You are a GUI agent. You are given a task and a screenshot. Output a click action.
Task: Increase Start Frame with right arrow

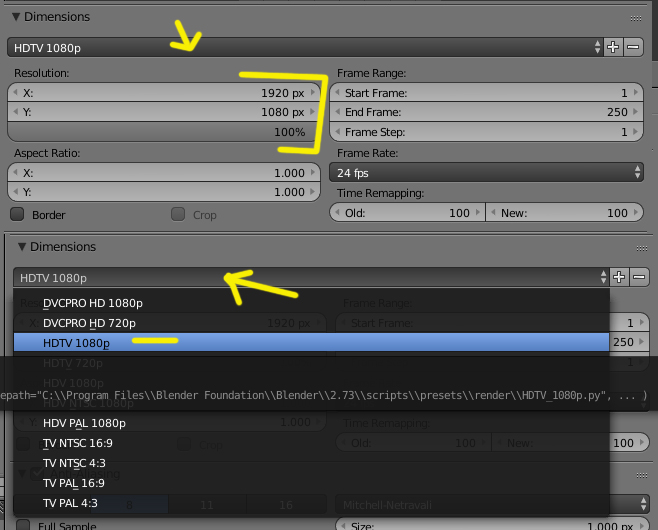(636, 92)
